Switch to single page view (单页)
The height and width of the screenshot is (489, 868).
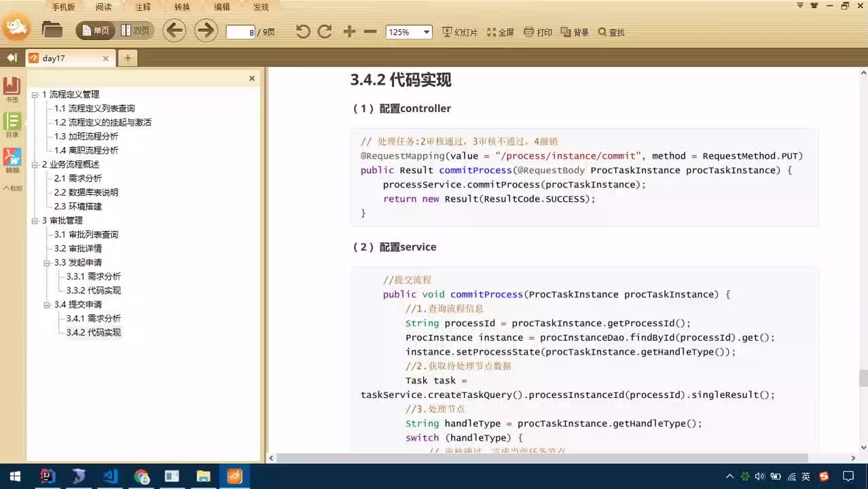click(x=95, y=31)
